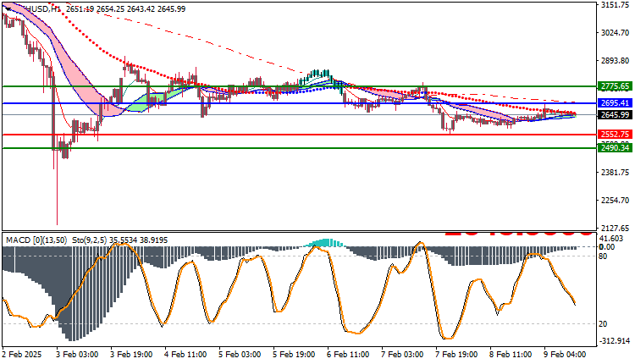
Task: Click the stochastic 20 level label
Action: pyautogui.click(x=603, y=324)
